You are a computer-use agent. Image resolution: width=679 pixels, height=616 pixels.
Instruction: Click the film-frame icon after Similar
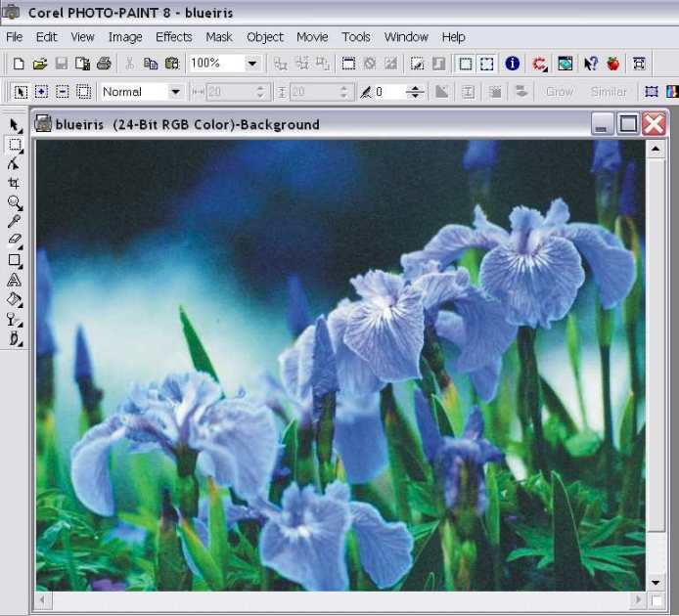tap(652, 92)
